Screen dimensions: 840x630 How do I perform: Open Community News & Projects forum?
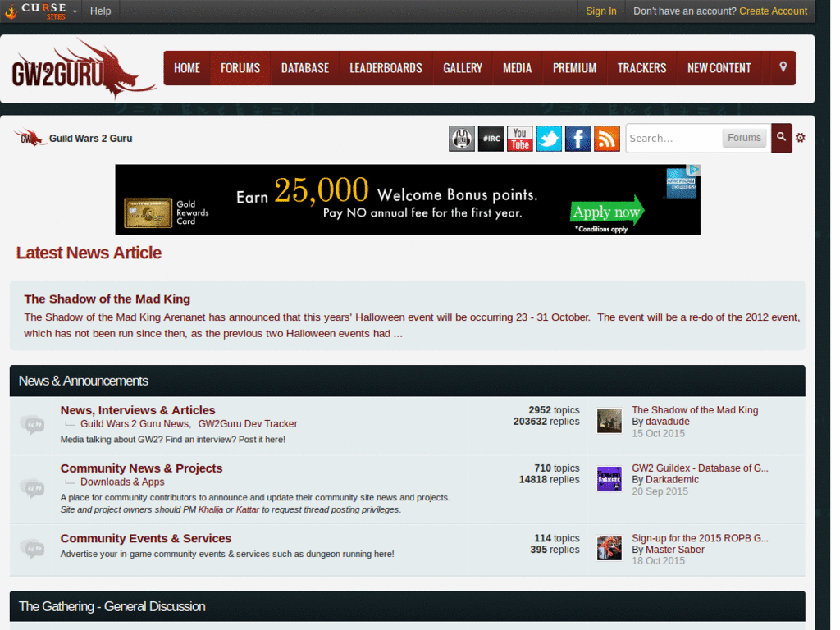(141, 468)
